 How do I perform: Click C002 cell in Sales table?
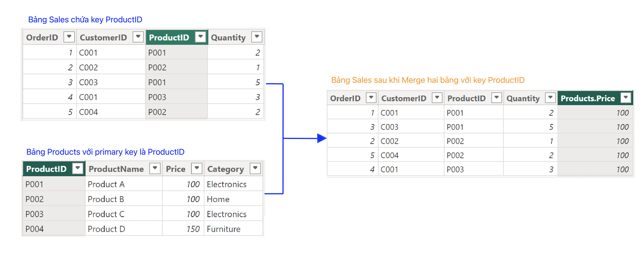[x=111, y=67]
